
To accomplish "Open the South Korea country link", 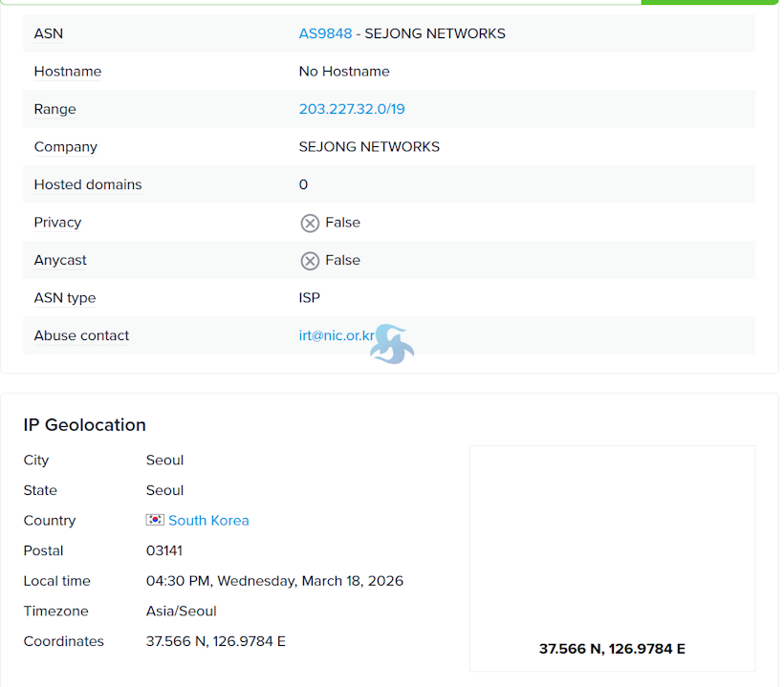I will point(208,521).
